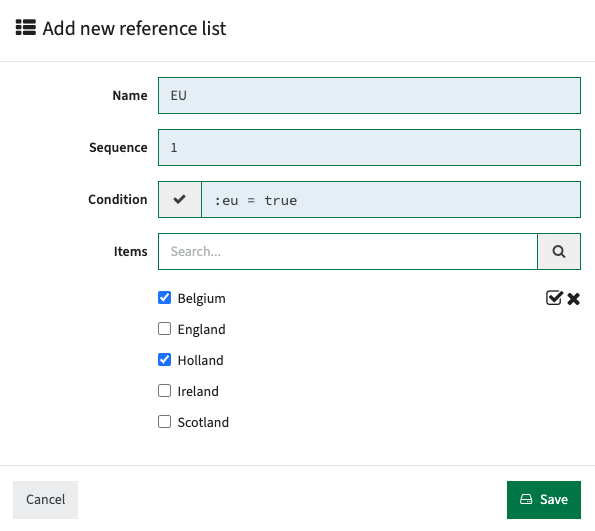Screen dimensions: 595x531
Task: Click the list icon beside the dialog title
Action: (26, 28)
